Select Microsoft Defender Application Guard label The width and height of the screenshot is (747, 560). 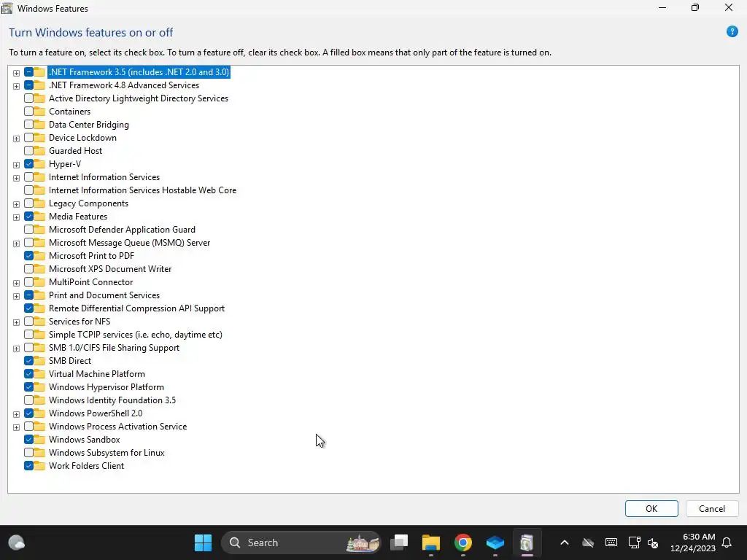coord(122,230)
